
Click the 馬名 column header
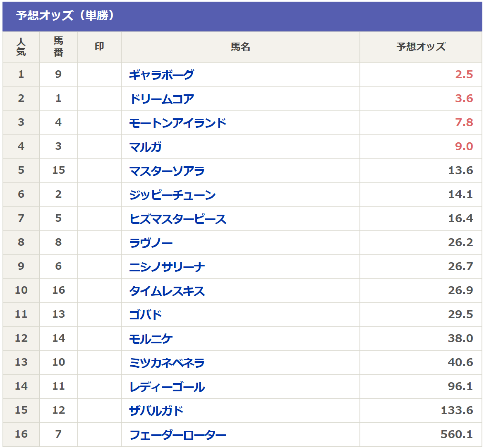click(240, 47)
